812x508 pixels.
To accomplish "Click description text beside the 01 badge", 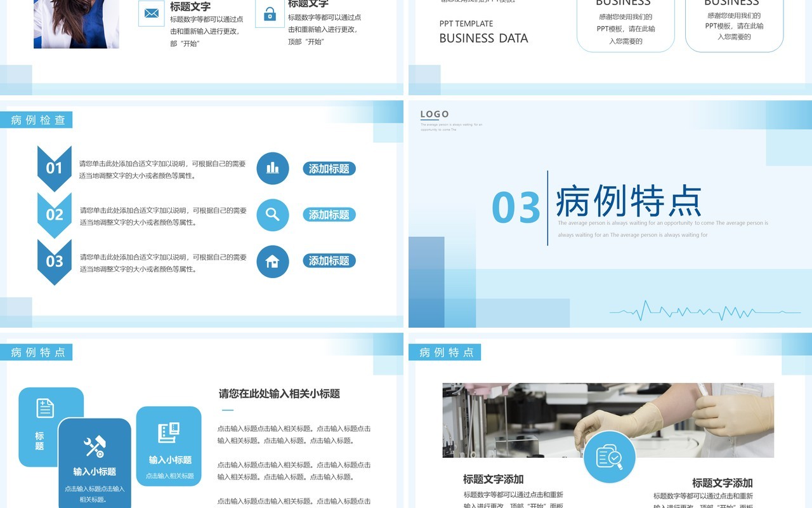I will pos(162,170).
